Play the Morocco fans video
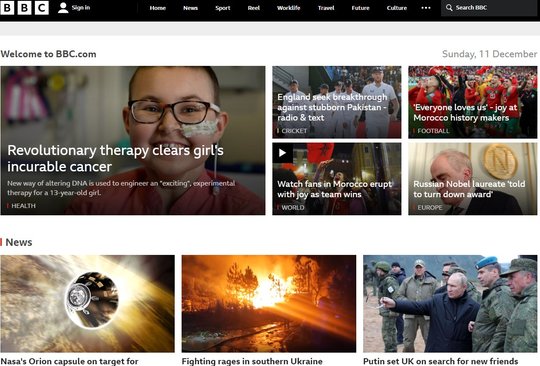 pos(282,153)
